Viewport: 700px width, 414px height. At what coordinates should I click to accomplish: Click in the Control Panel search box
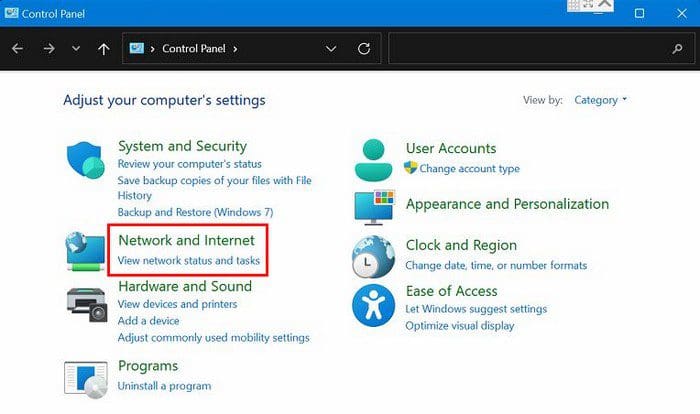[541, 48]
